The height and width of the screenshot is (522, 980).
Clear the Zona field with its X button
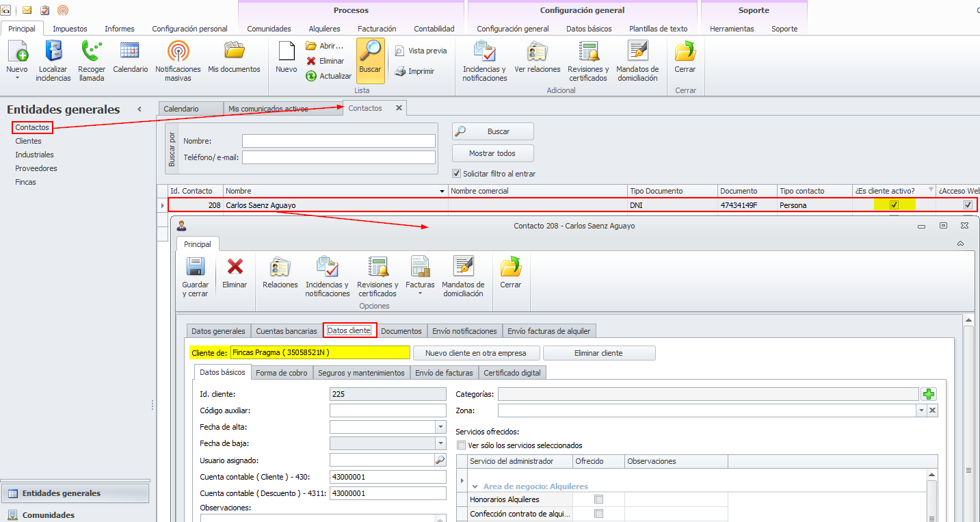932,410
